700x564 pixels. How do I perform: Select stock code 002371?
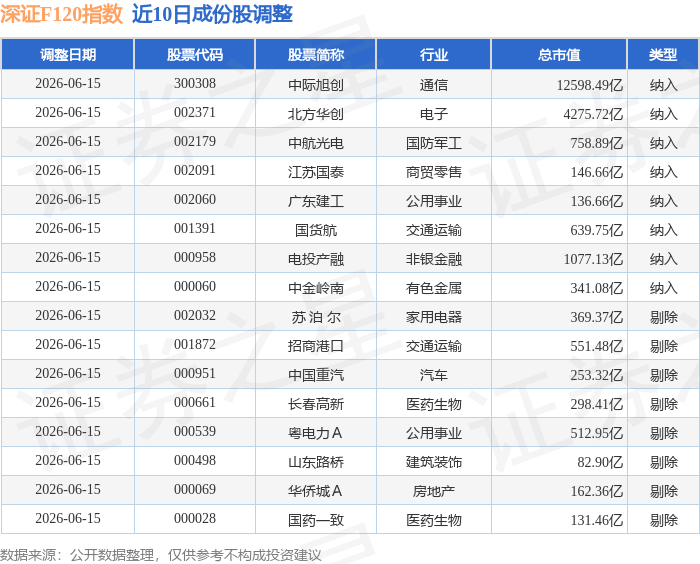[x=195, y=113]
